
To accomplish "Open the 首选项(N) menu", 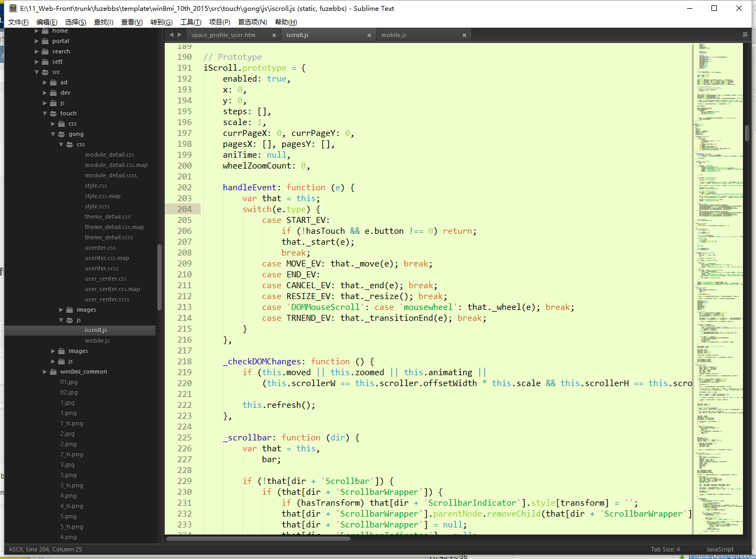I will (253, 22).
